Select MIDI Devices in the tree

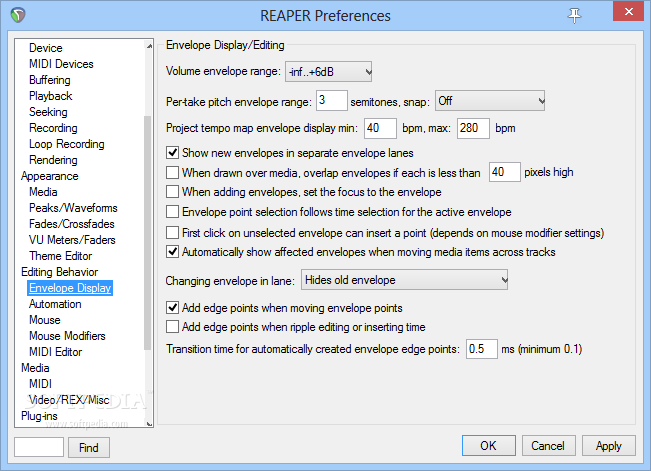click(x=61, y=64)
